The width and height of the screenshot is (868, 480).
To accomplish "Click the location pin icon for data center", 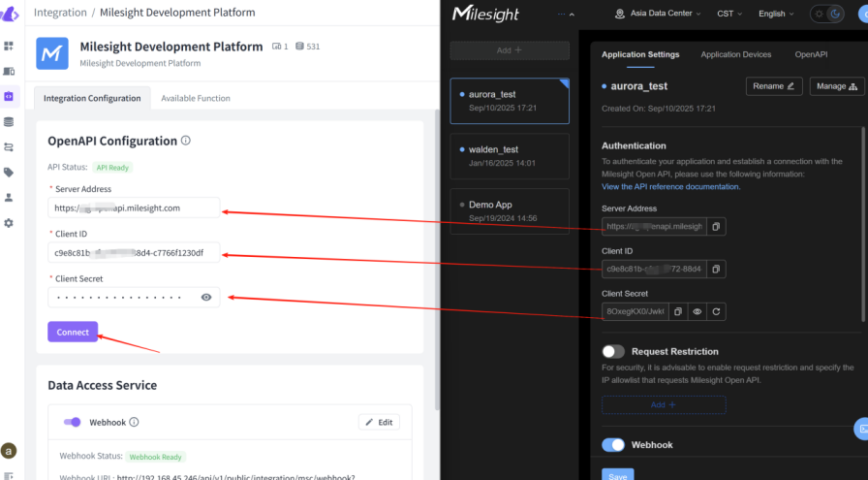I will (620, 14).
